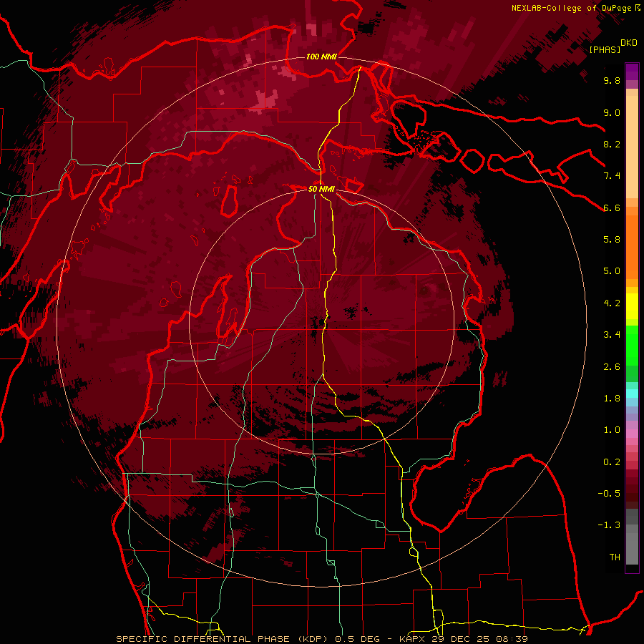Viewport: 644px width, 644px height.
Task: Click the '[PHAS]' units label
Action: point(605,49)
